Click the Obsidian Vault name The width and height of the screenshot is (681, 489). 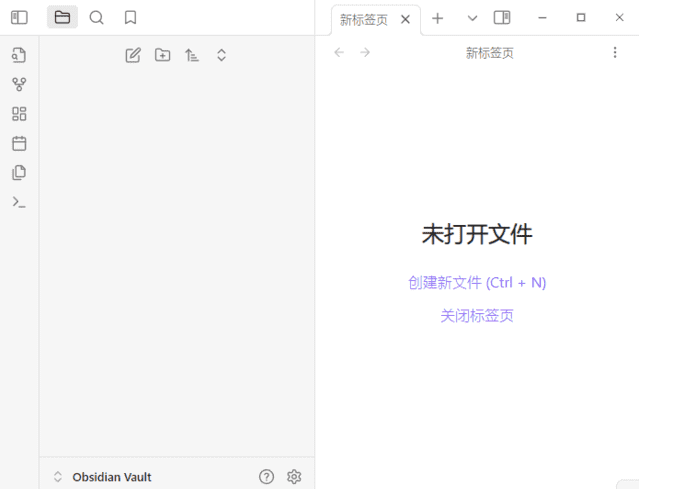coord(112,477)
